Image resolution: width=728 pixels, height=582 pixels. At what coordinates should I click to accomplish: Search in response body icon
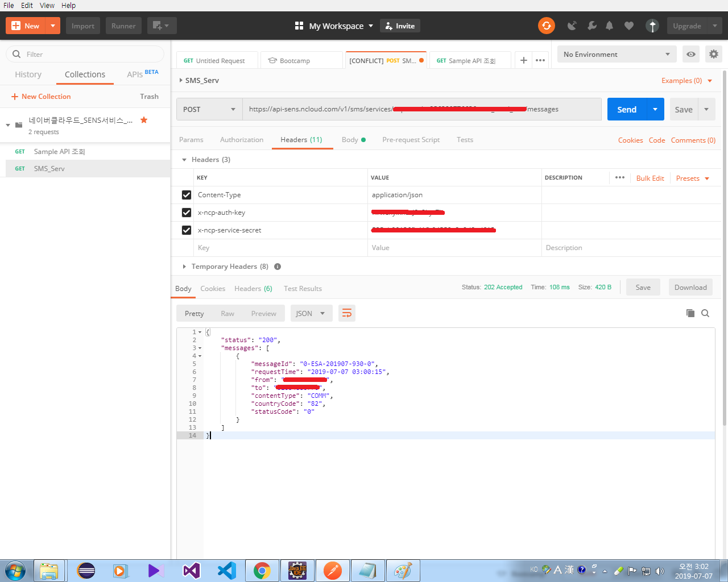pos(705,313)
